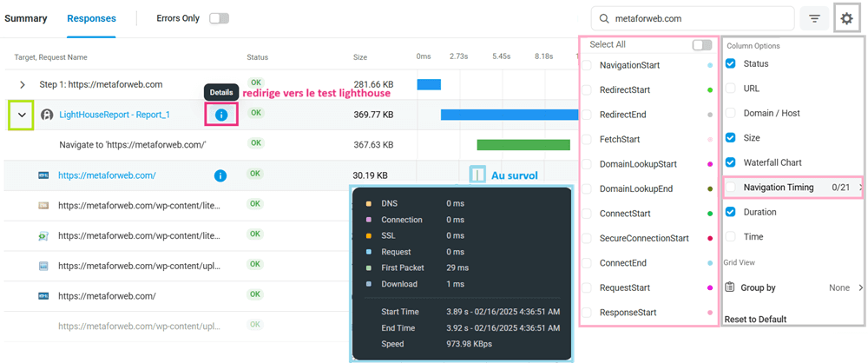Open the Group by None submenu
The image size is (868, 363).
[859, 287]
